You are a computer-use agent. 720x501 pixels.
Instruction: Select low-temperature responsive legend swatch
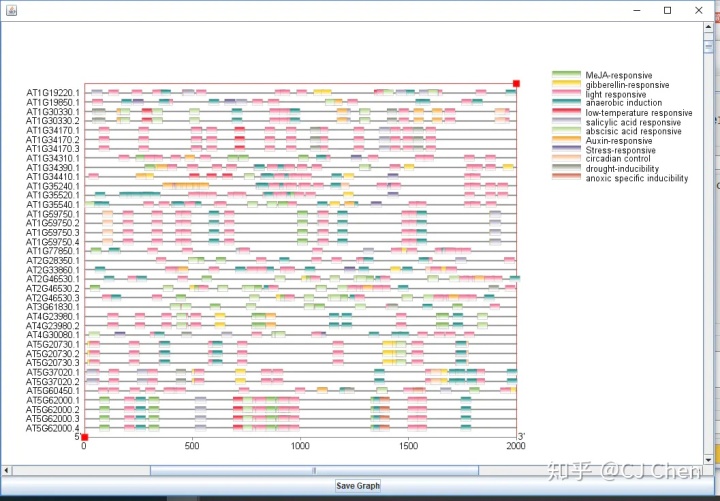pos(566,113)
